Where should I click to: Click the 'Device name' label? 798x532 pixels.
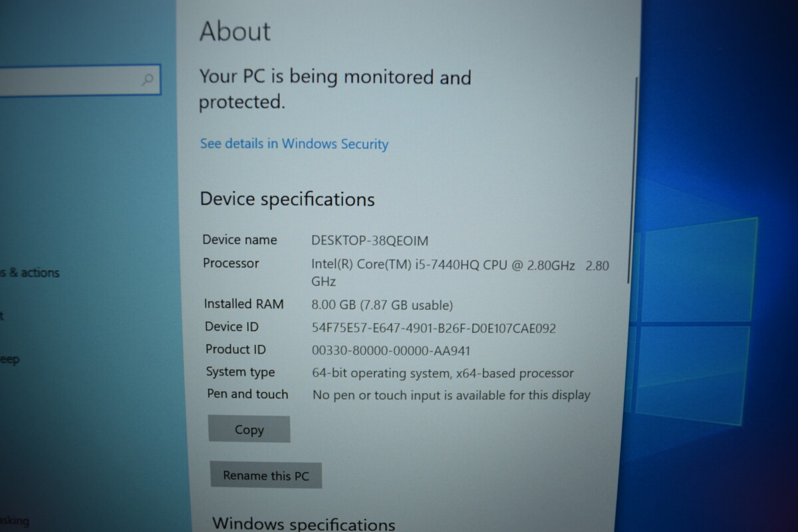pyautogui.click(x=239, y=239)
